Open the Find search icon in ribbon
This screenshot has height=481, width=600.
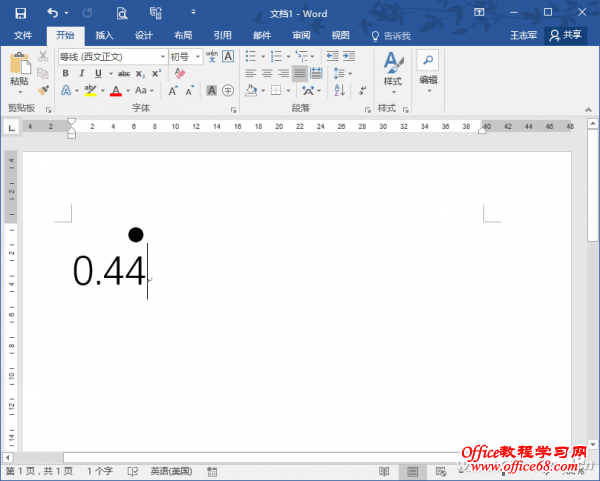[x=427, y=60]
